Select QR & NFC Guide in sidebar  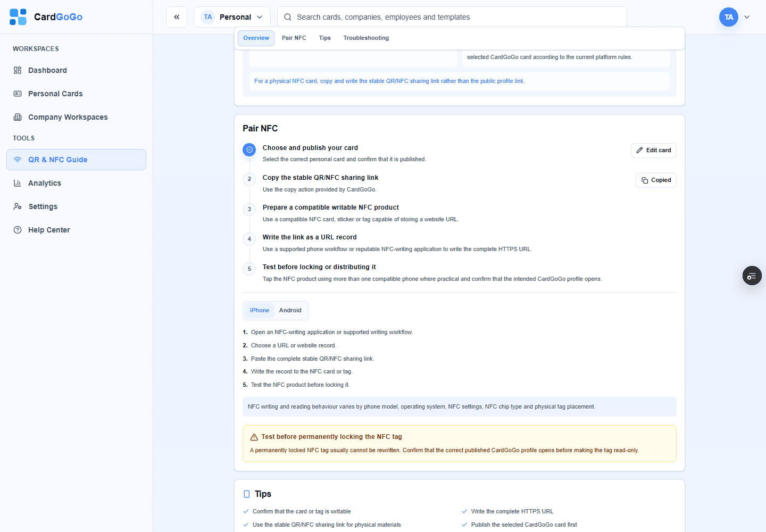[x=76, y=160]
